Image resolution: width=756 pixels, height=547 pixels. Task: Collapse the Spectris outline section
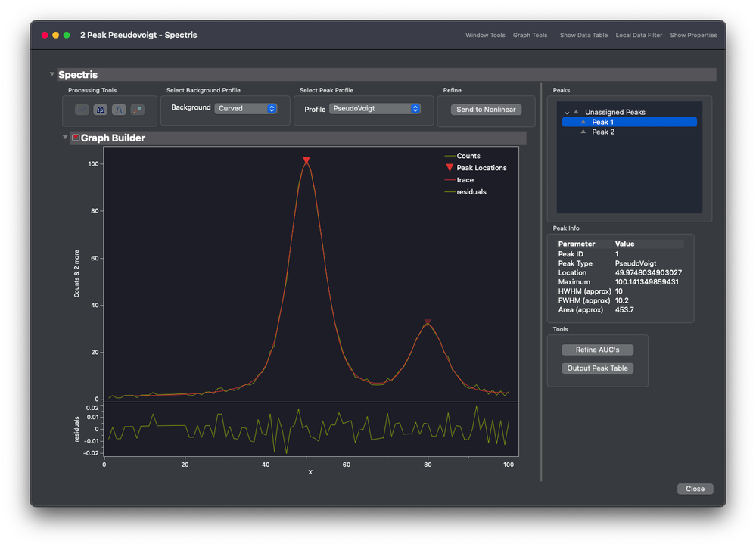point(52,74)
